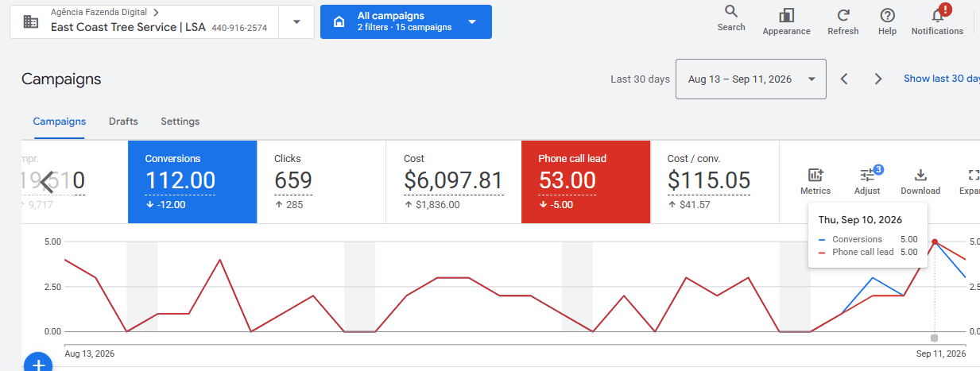Select East Coast Tree Service account name
Screen dimensions: 980x371
128,27
